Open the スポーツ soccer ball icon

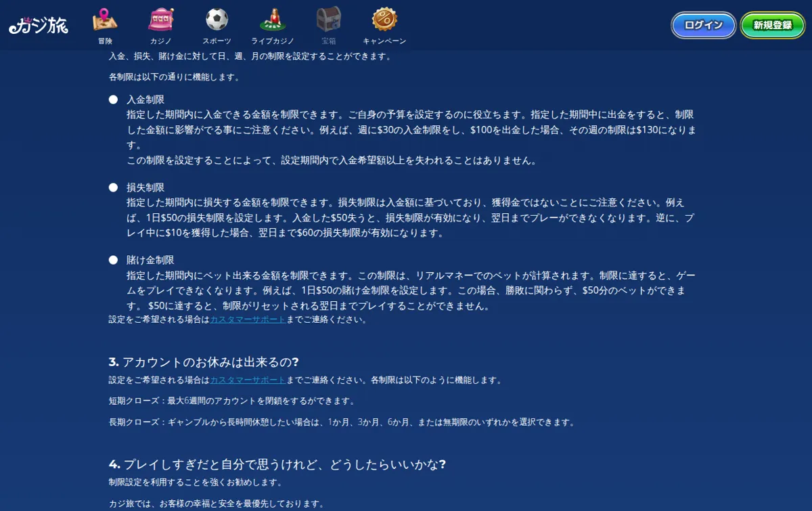coord(217,20)
